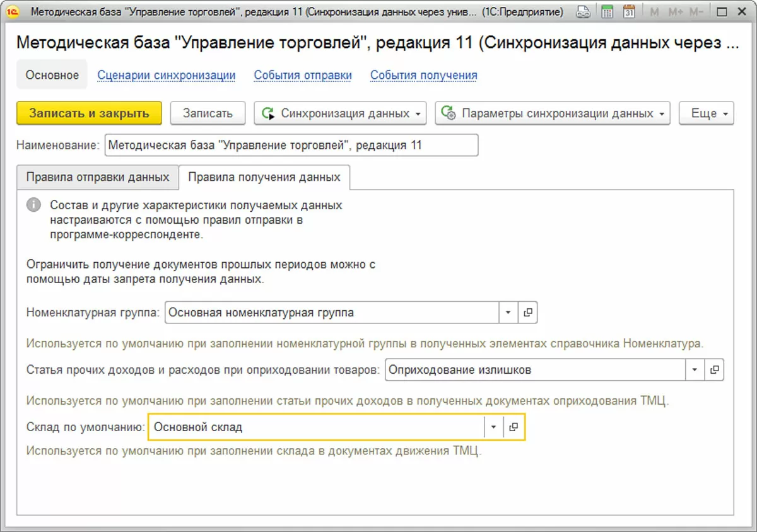Click into the Наименование field
Screen dimensions: 757x532
click(x=291, y=145)
